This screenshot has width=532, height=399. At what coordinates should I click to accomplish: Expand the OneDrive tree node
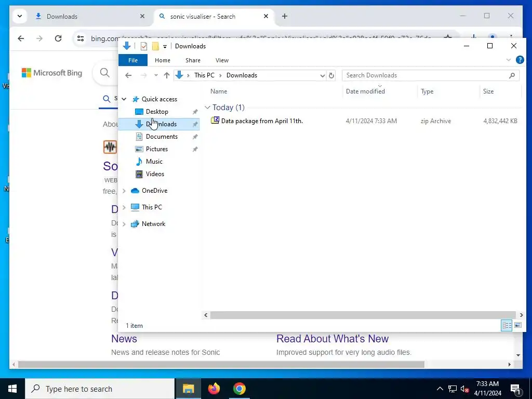(124, 191)
